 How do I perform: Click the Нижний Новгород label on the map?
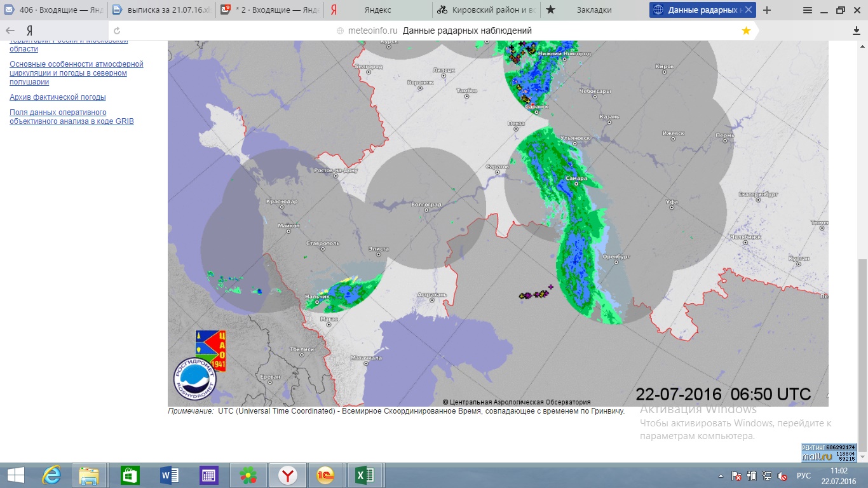565,54
